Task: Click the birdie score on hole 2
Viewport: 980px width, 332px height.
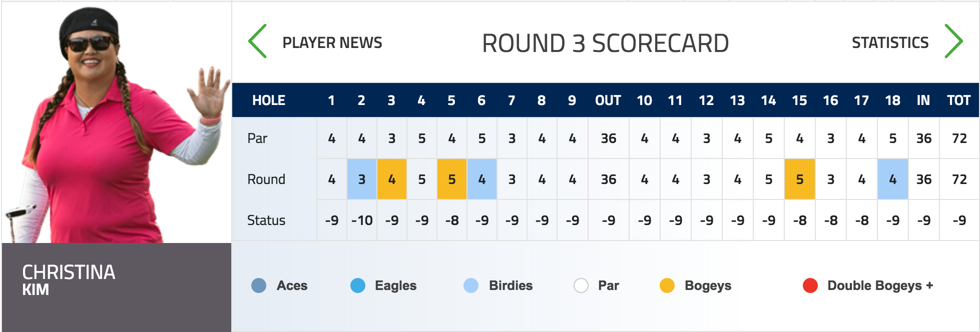Action: pyautogui.click(x=362, y=179)
